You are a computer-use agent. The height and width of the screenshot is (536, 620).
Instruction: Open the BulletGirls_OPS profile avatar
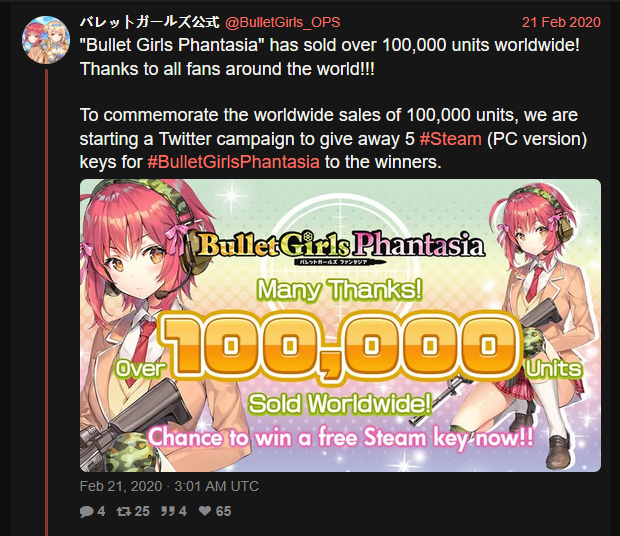(x=46, y=40)
